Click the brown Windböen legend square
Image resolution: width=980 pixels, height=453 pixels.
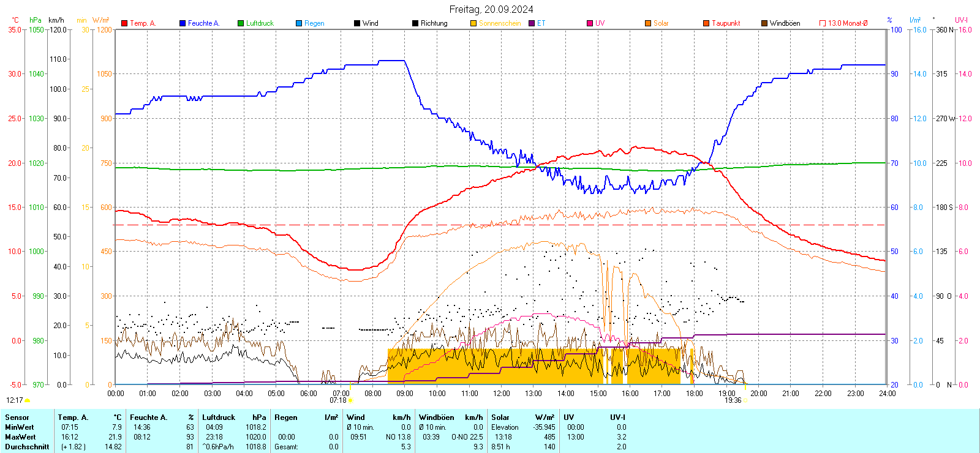pos(764,23)
